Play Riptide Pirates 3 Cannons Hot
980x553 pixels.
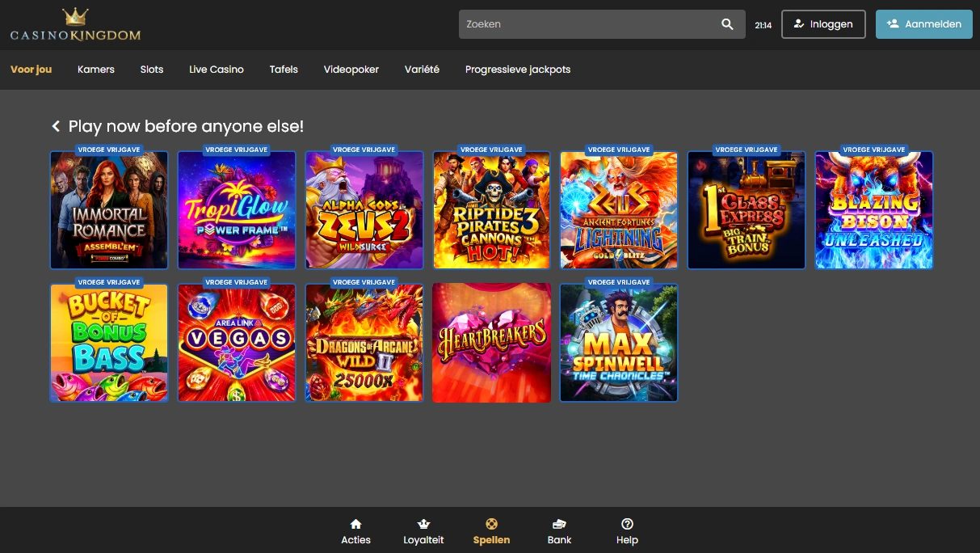pyautogui.click(x=491, y=210)
